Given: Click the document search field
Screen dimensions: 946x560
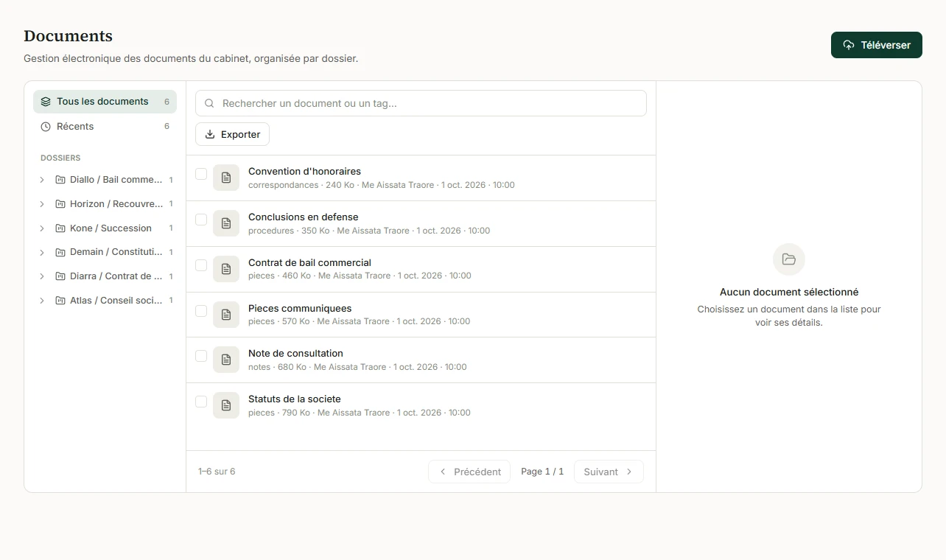Looking at the screenshot, I should [x=421, y=103].
